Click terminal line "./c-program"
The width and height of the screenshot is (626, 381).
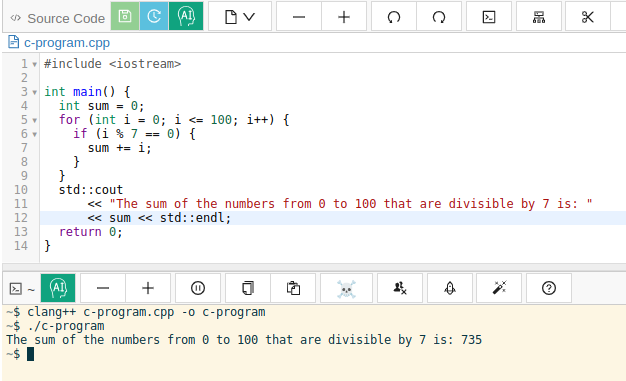coord(66,326)
